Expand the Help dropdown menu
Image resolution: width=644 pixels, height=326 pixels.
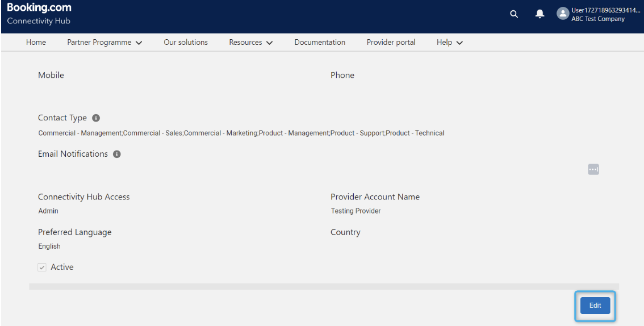[449, 43]
